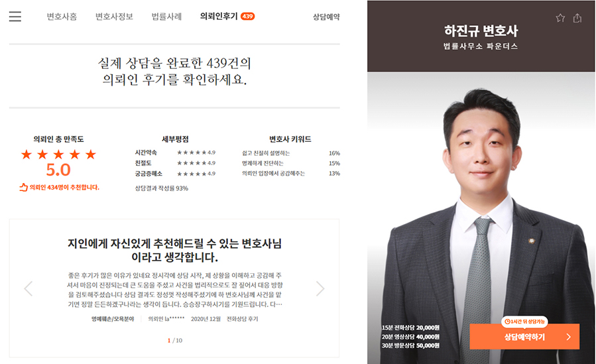Open the 변호사정보 tab
This screenshot has height=364, width=596.
[114, 17]
